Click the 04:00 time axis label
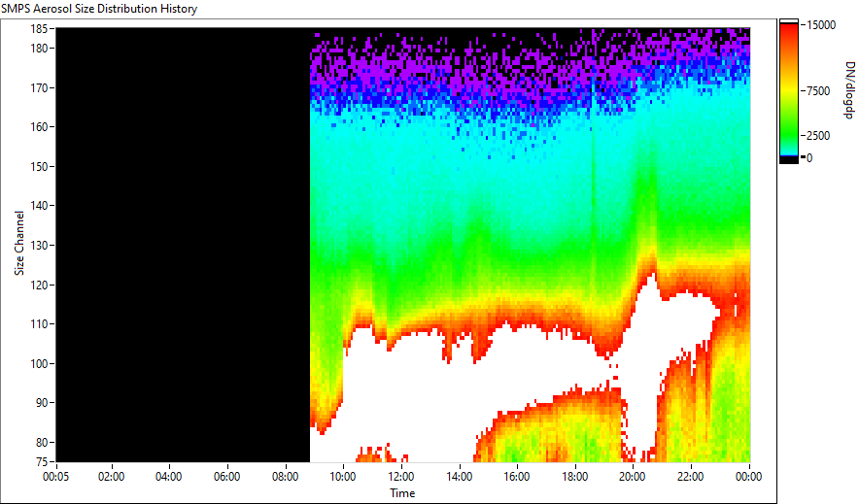Image resolution: width=859 pixels, height=504 pixels. [169, 477]
